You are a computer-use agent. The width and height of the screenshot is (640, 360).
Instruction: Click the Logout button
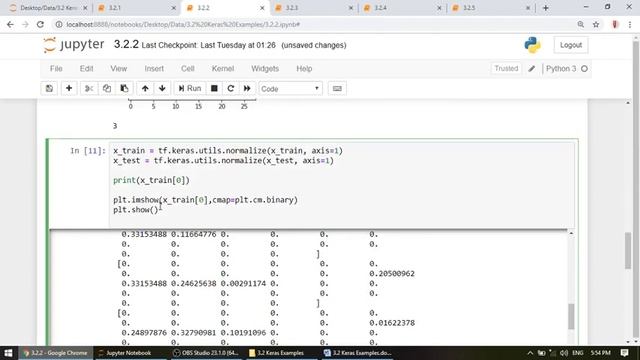(571, 45)
